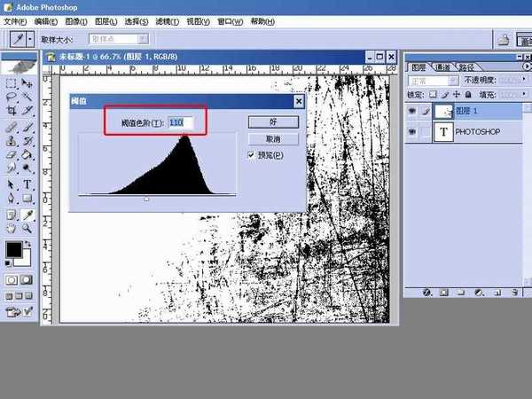The image size is (532, 399).
Task: Select the Move tool
Action: [x=27, y=82]
